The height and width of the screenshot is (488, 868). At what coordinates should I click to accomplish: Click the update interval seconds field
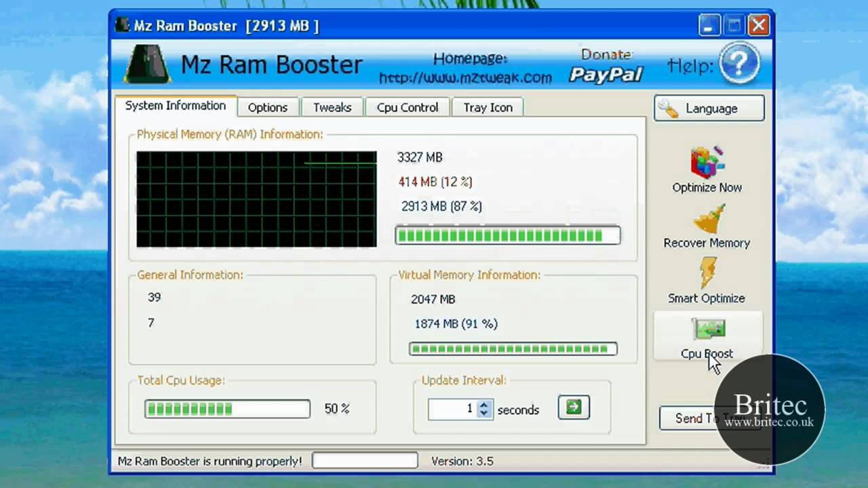tap(452, 409)
